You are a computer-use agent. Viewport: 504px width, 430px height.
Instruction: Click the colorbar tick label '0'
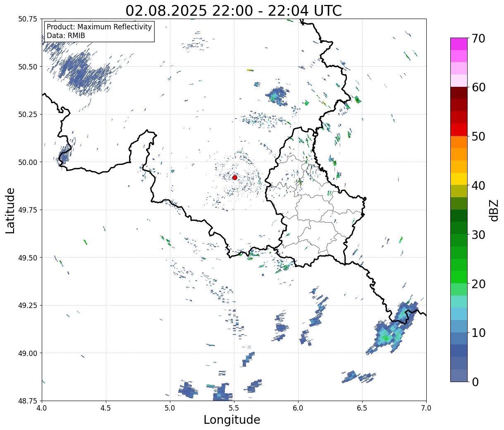(475, 382)
